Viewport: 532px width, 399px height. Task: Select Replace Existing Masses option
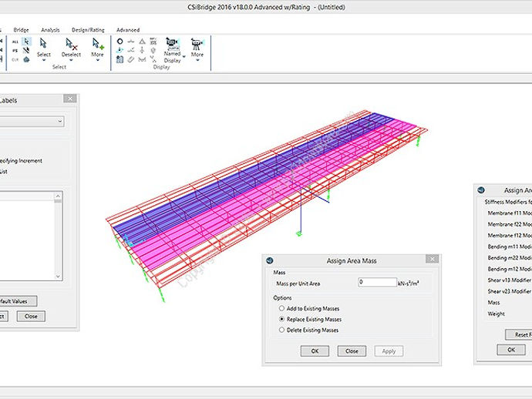coord(281,320)
